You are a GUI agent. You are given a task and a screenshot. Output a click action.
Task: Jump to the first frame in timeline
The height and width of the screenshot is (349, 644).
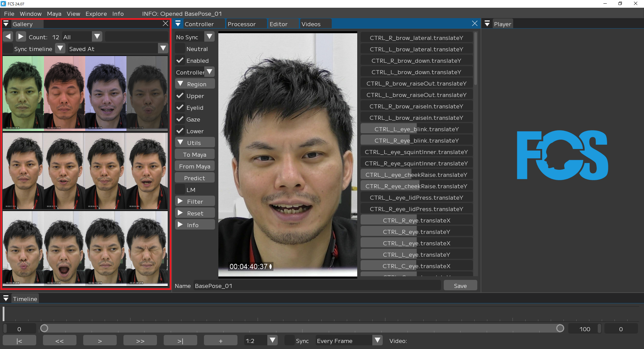[x=19, y=341]
